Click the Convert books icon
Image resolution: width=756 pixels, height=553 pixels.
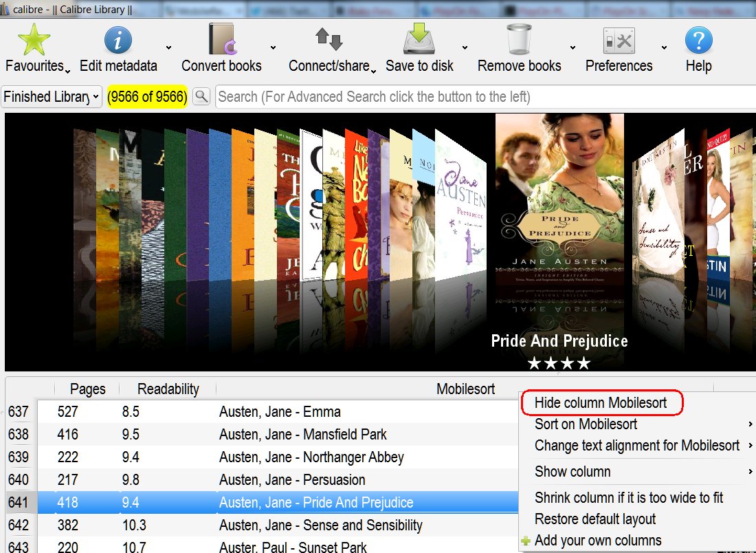coord(221,40)
